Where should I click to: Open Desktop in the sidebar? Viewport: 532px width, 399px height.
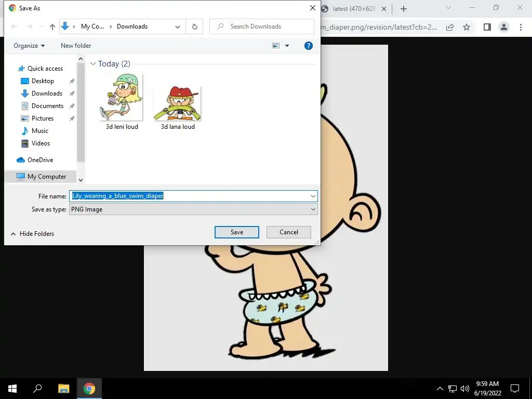click(43, 81)
